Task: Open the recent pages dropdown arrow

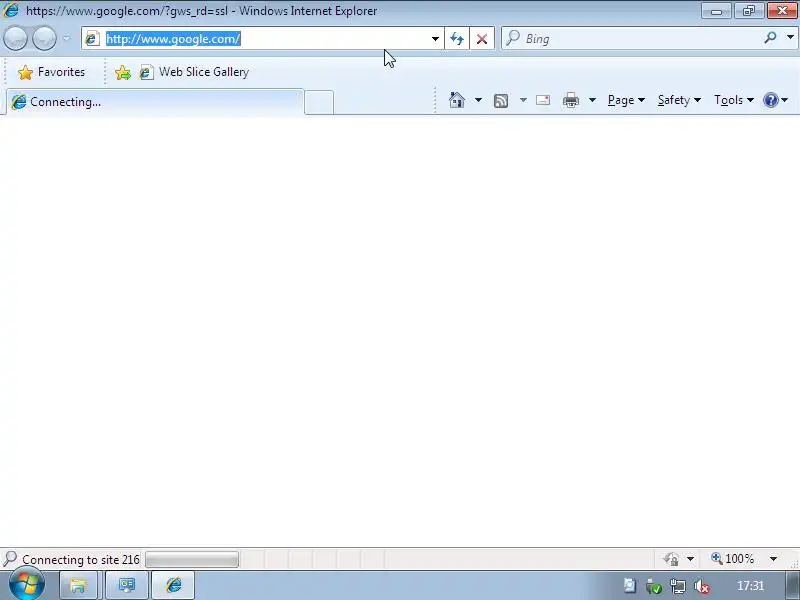Action: [x=67, y=39]
